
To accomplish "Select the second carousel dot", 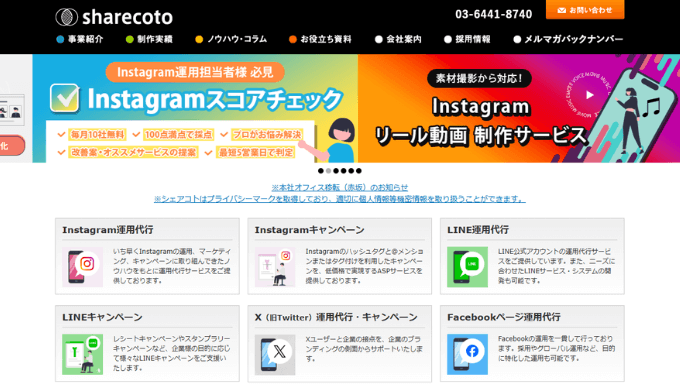I will tap(328, 171).
